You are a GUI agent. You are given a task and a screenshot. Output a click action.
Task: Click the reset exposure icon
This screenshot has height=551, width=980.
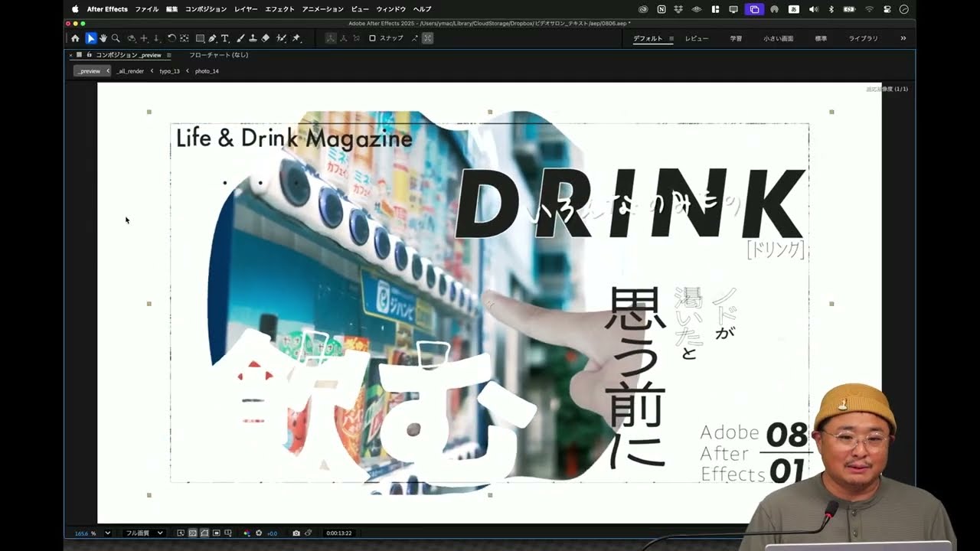click(259, 533)
